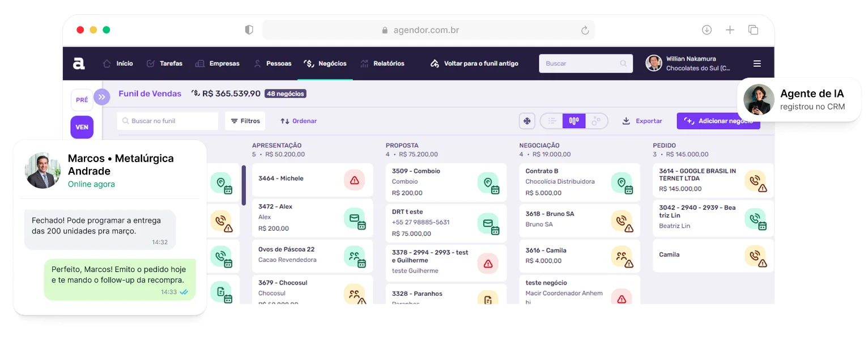Click the red warning icon on 3378 - 2994 card
The height and width of the screenshot is (344, 868).
point(488,264)
